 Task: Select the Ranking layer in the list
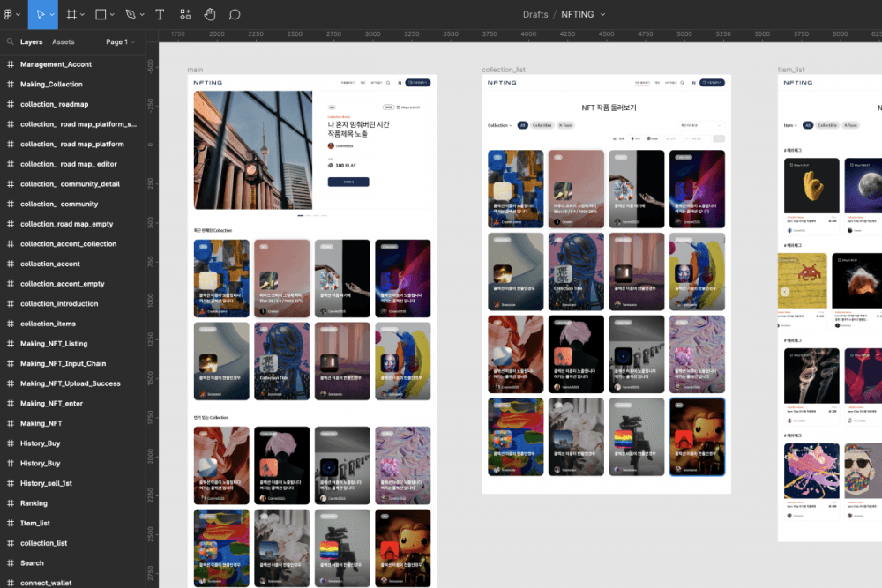click(34, 503)
